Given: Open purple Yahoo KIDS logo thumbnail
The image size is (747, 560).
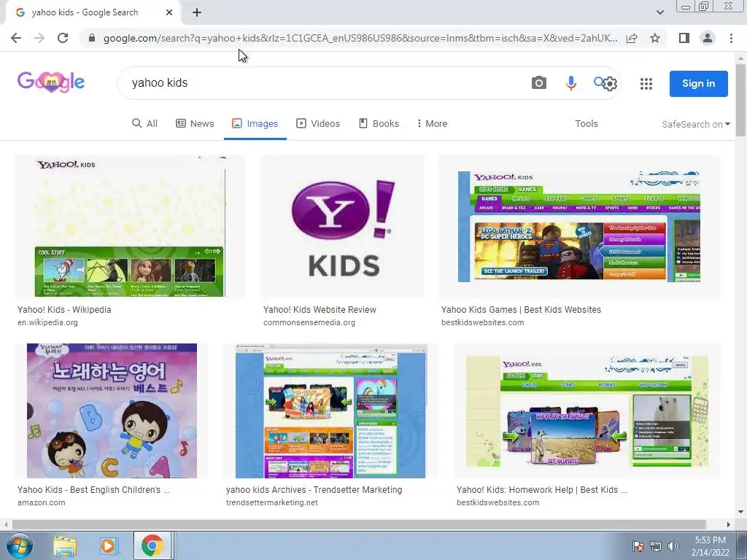Looking at the screenshot, I should pos(342,226).
